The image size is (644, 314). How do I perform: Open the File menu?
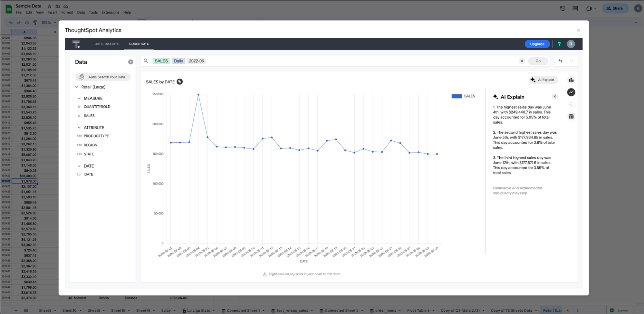(x=19, y=13)
